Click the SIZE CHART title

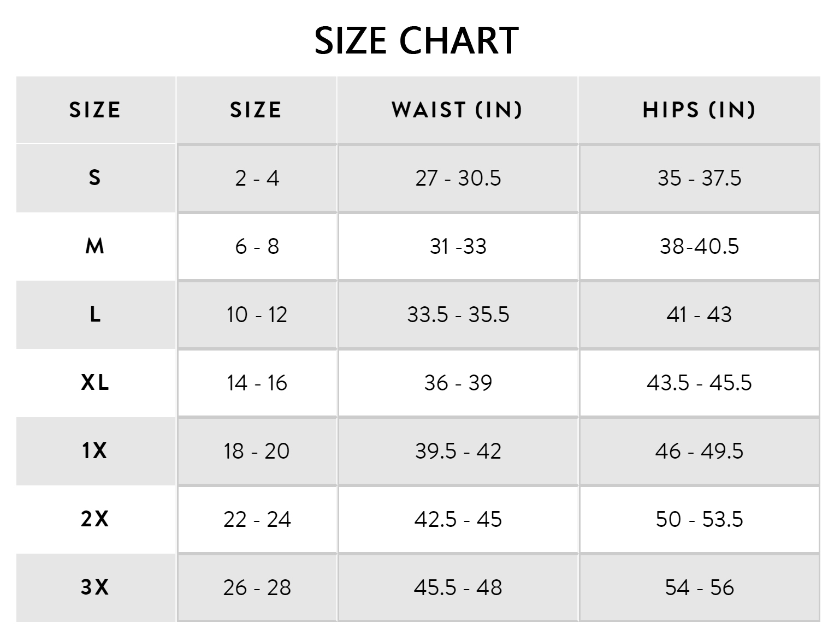[416, 40]
